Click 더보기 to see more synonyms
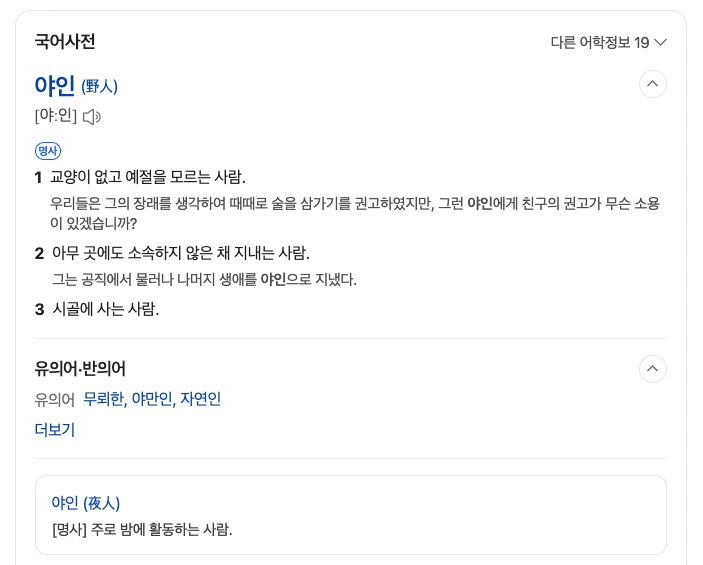This screenshot has width=703, height=565. 54,430
